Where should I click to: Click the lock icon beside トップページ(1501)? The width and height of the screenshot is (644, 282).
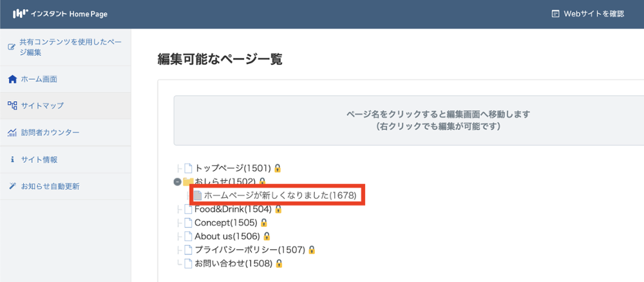[x=278, y=168]
